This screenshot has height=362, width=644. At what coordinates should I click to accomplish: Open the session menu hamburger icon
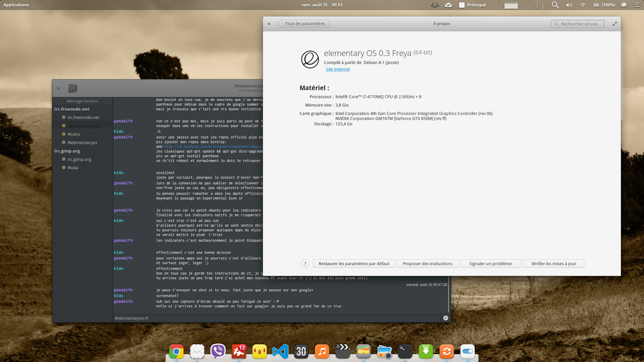[x=637, y=5]
